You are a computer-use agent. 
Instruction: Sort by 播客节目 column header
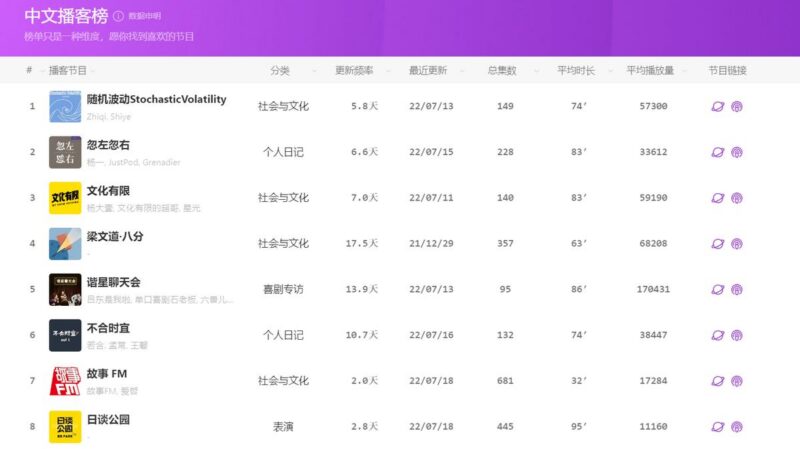point(68,70)
